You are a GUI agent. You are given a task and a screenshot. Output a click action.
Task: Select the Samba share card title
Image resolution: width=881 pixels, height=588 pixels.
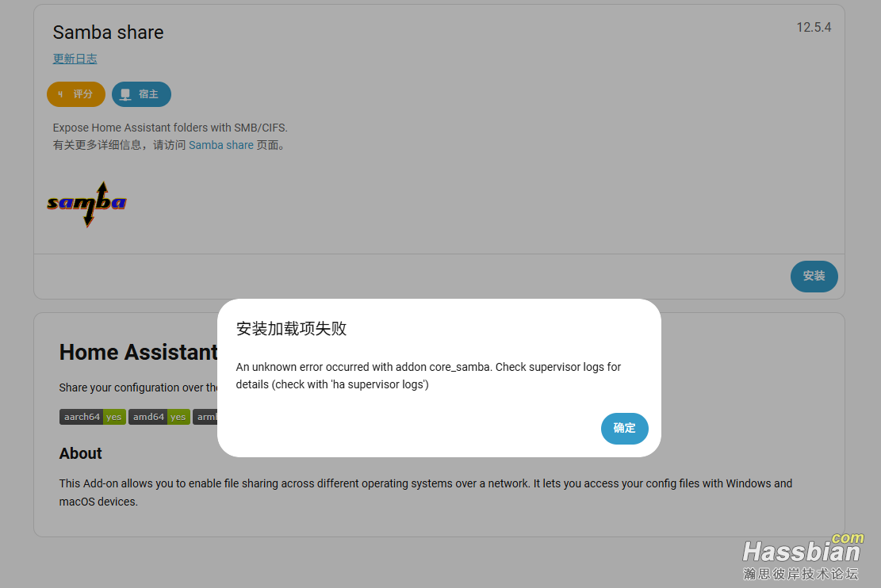(x=108, y=32)
